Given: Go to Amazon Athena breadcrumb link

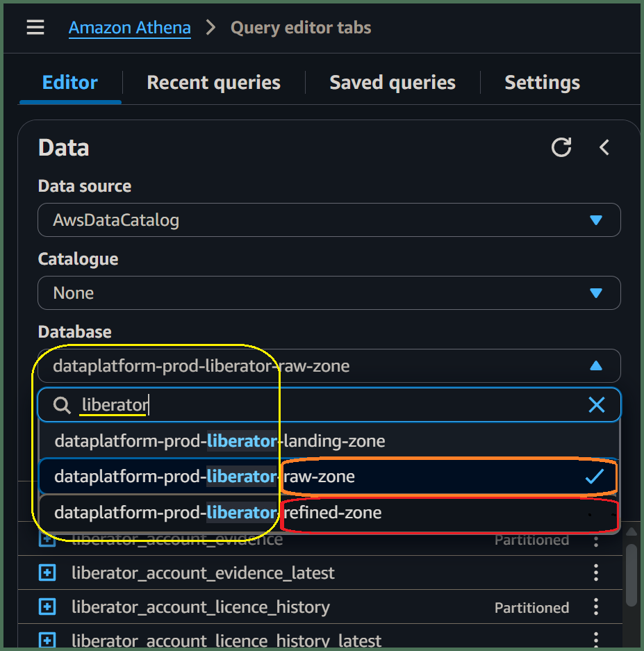Looking at the screenshot, I should [x=129, y=28].
